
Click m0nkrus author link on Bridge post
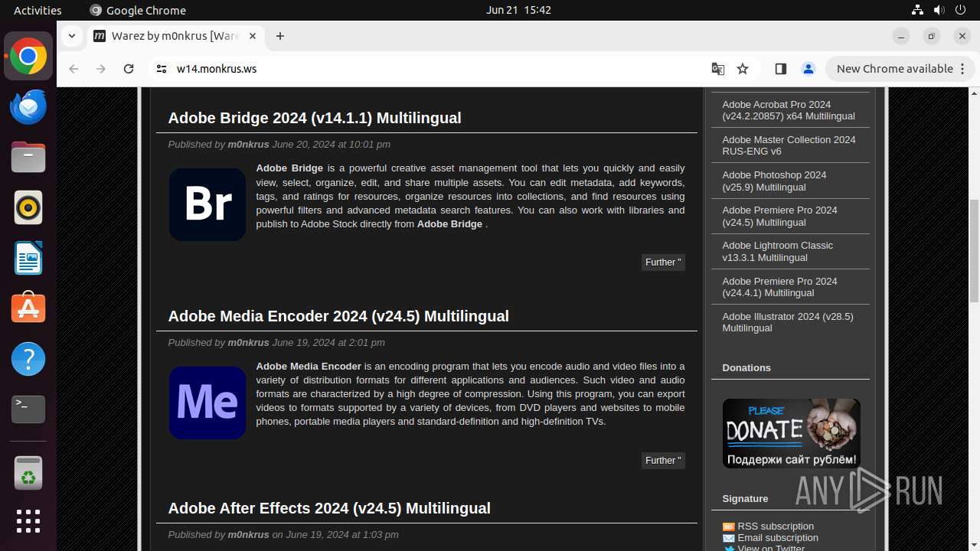pos(248,145)
